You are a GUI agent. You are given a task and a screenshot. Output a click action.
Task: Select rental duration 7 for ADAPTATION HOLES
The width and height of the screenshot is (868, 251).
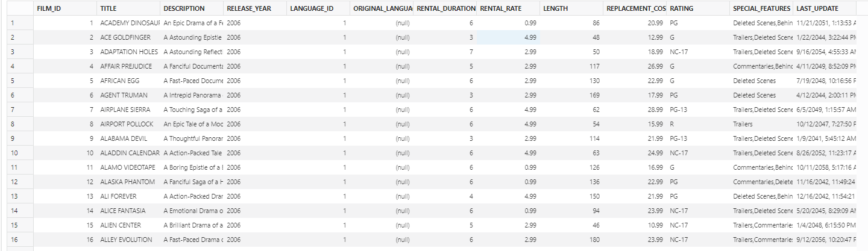(444, 52)
